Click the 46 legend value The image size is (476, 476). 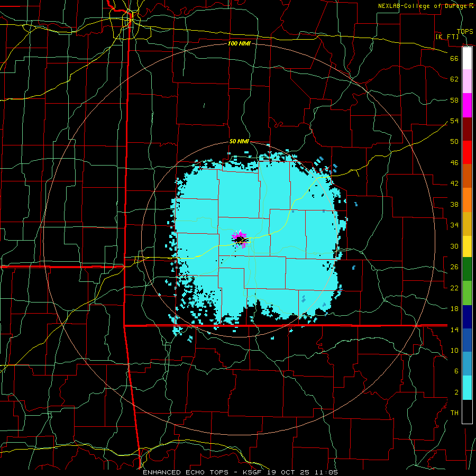click(x=454, y=163)
